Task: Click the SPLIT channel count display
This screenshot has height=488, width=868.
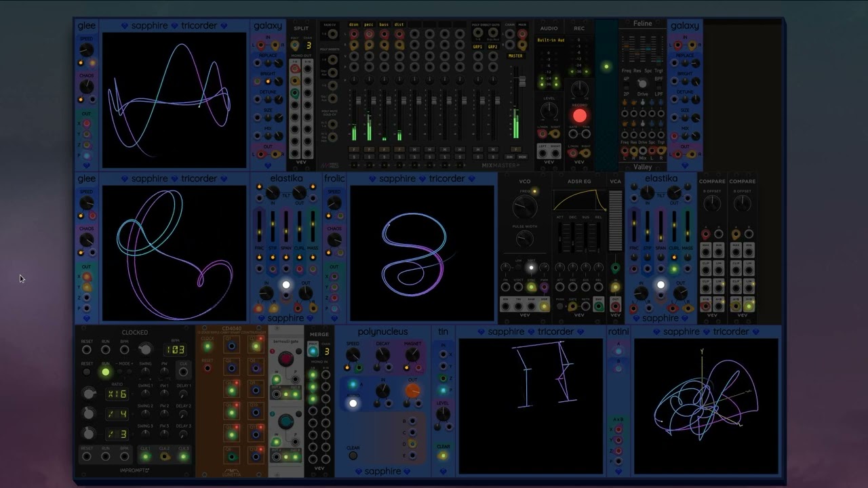Action: tap(309, 45)
